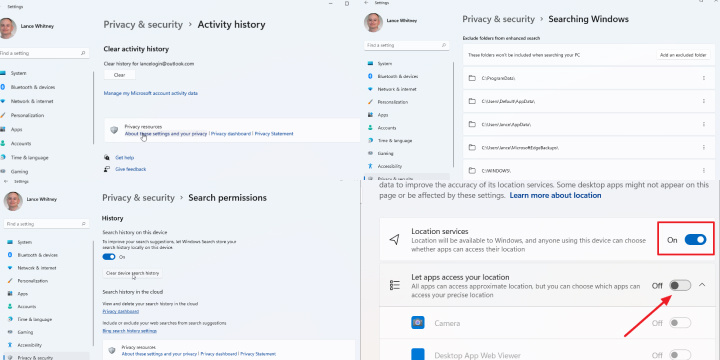Open Bing search history settings link
The width and height of the screenshot is (720, 360).
tap(129, 331)
